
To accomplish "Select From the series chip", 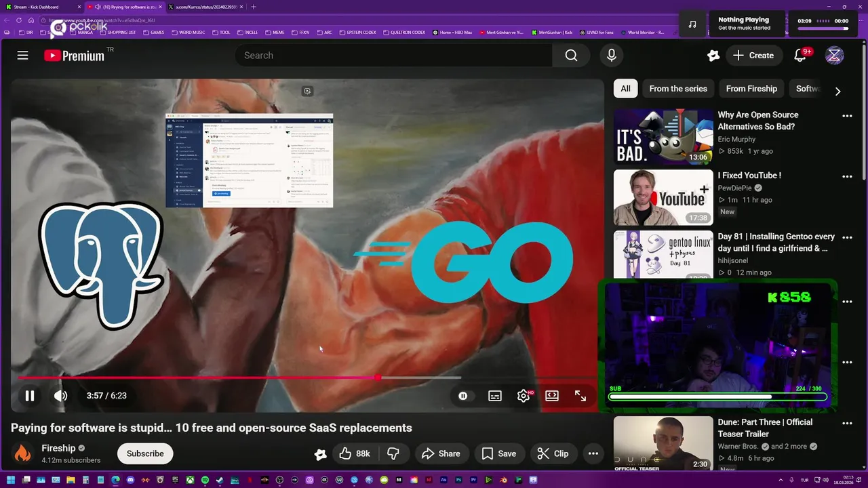I will tap(678, 89).
